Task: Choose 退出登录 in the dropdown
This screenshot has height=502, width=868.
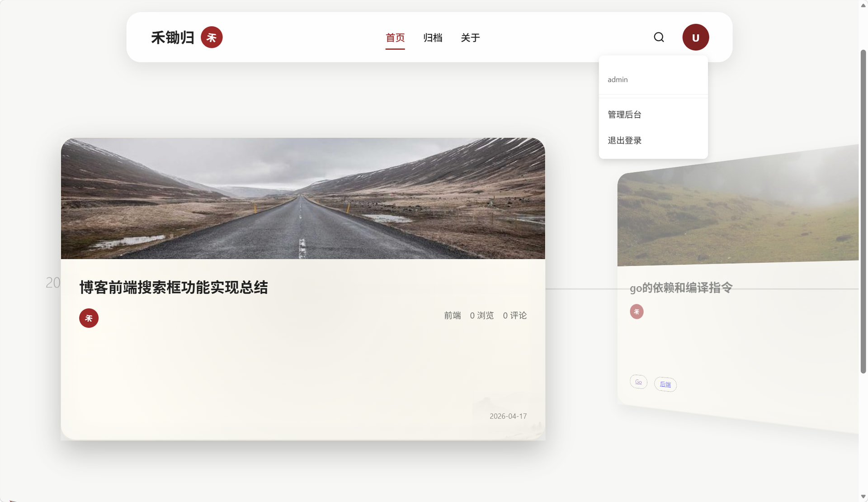Action: tap(624, 140)
